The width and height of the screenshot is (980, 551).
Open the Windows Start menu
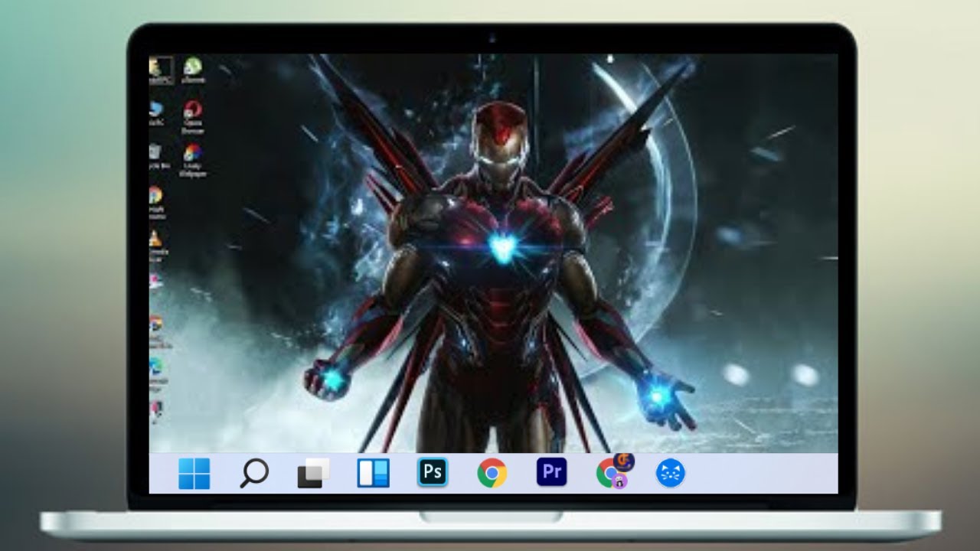[x=194, y=474]
